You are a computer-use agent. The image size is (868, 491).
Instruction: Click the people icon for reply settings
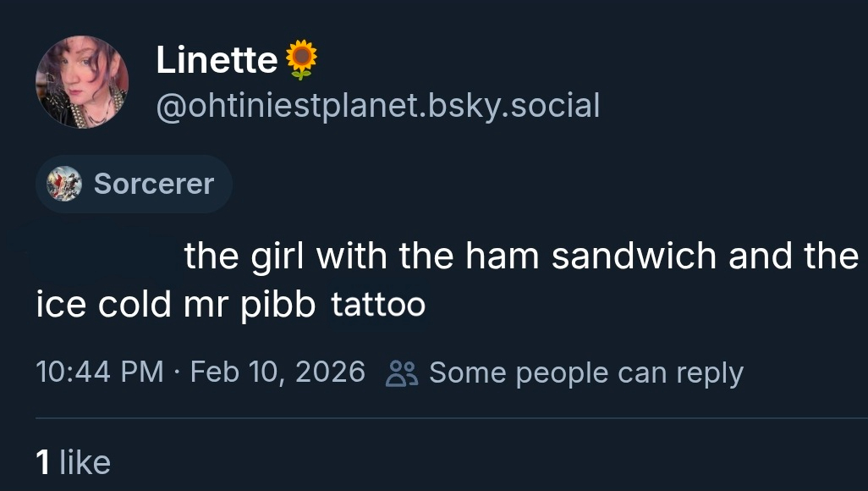click(x=399, y=372)
